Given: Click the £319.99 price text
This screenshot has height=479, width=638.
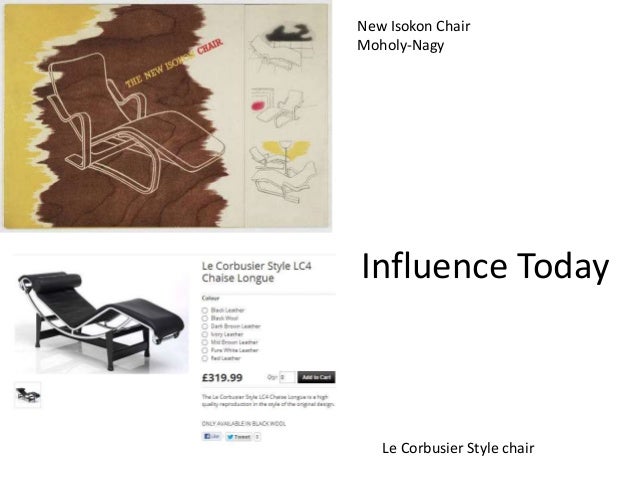Looking at the screenshot, I should (222, 378).
